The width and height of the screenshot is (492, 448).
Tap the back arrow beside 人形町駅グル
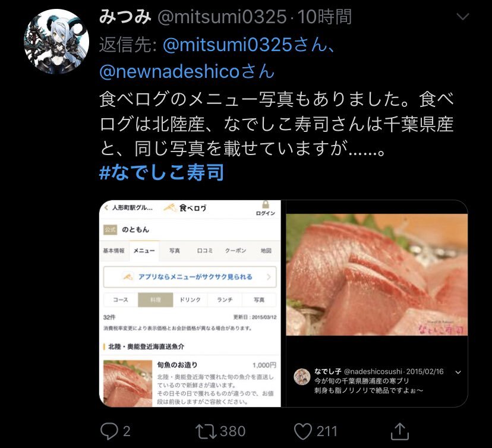click(106, 207)
